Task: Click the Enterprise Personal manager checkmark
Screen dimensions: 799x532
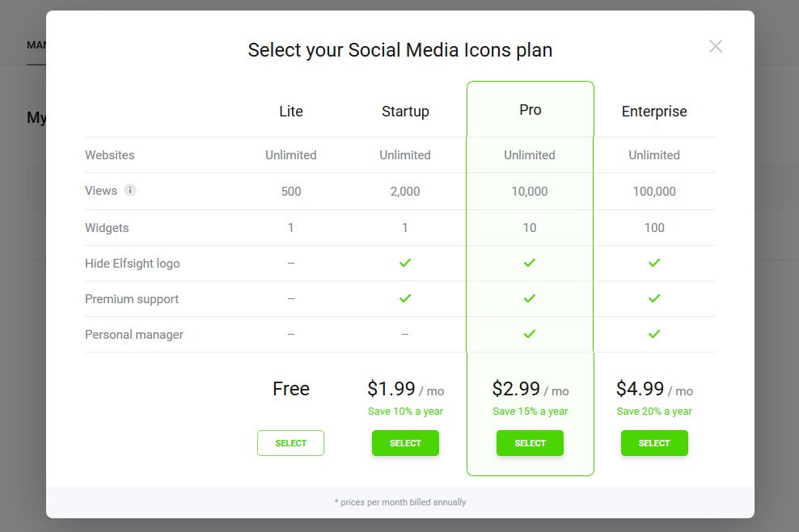Action: tap(654, 334)
